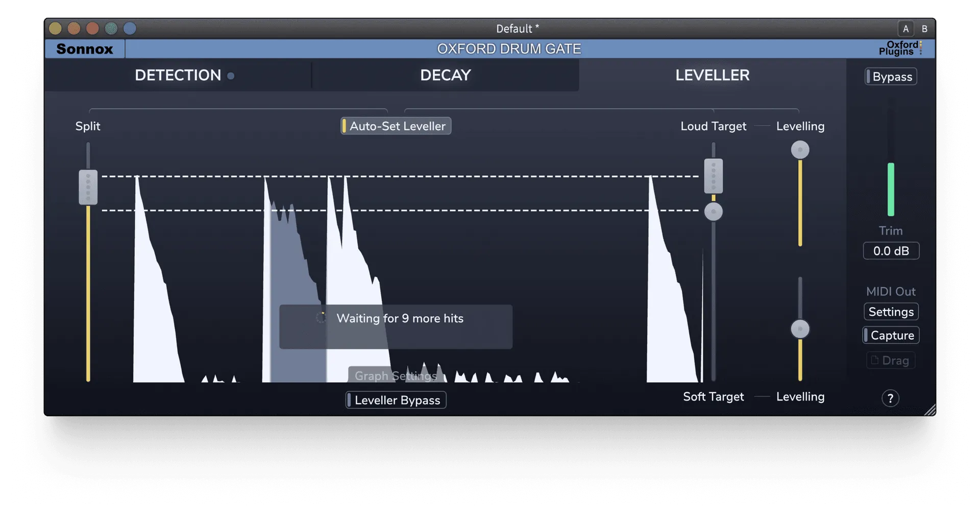Click the Split label
Image resolution: width=980 pixels, height=517 pixels.
88,126
